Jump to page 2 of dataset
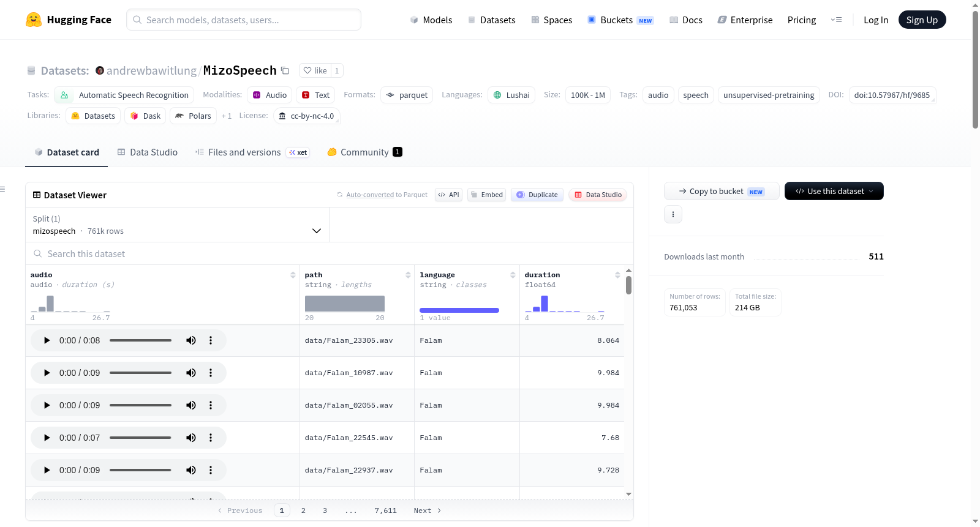Viewport: 980px width, 527px height. click(x=303, y=510)
